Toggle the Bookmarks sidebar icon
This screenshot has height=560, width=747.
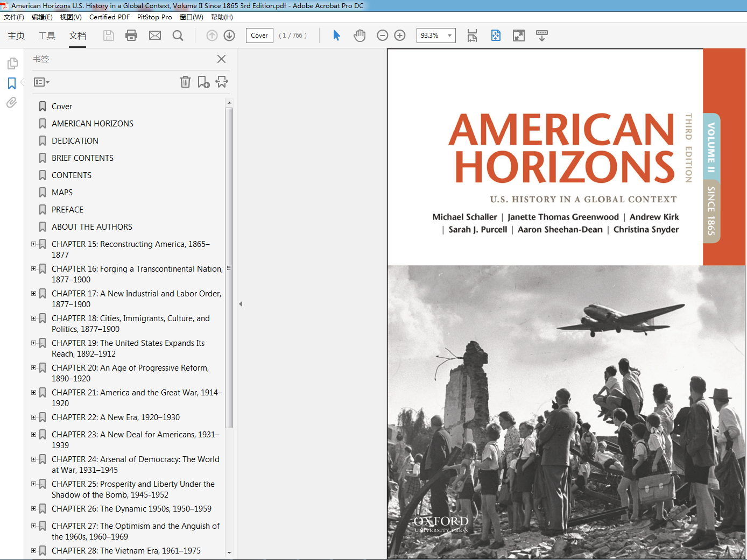tap(12, 83)
